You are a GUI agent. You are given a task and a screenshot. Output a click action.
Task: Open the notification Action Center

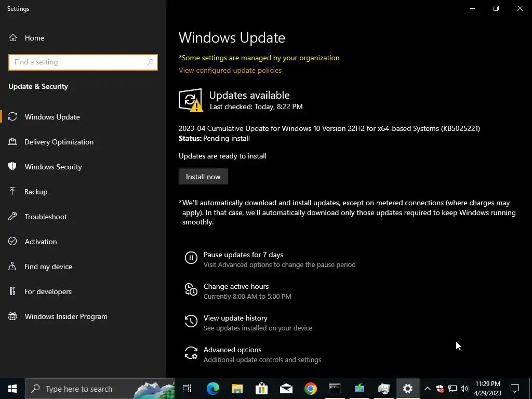click(x=515, y=389)
